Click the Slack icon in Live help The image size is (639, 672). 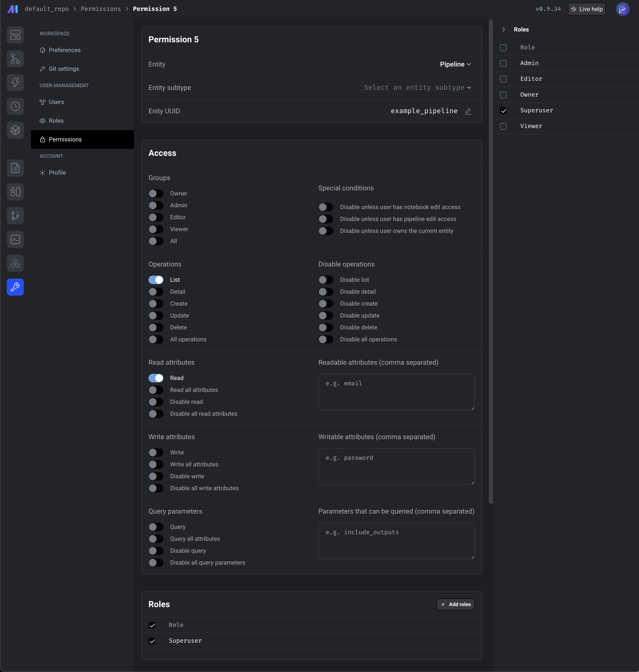574,9
